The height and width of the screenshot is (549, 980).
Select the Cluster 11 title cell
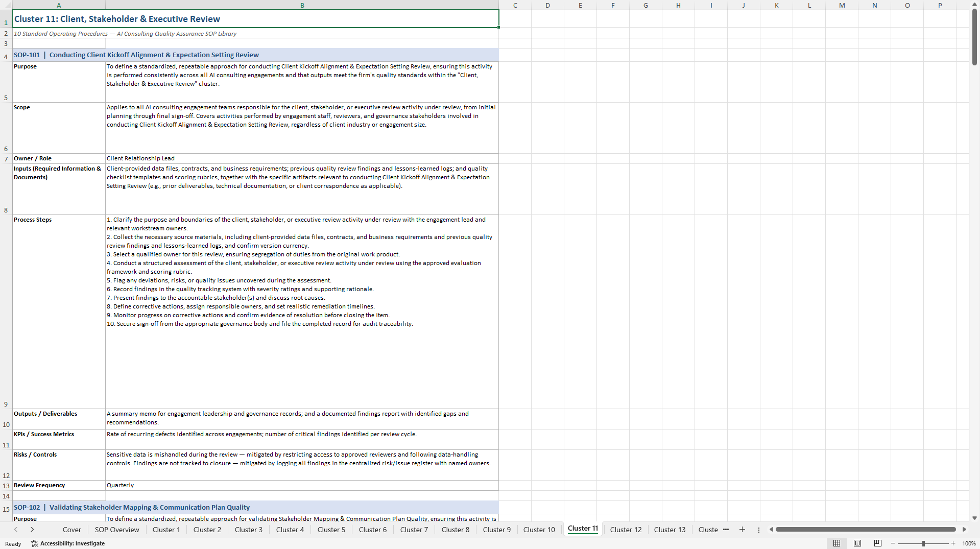point(255,19)
